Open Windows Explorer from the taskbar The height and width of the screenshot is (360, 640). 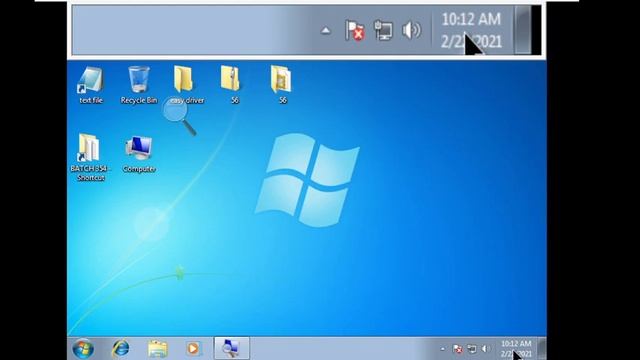point(158,349)
